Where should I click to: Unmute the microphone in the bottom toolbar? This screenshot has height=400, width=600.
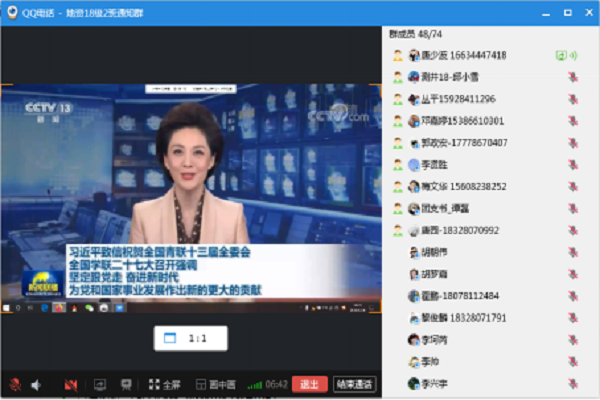15,384
